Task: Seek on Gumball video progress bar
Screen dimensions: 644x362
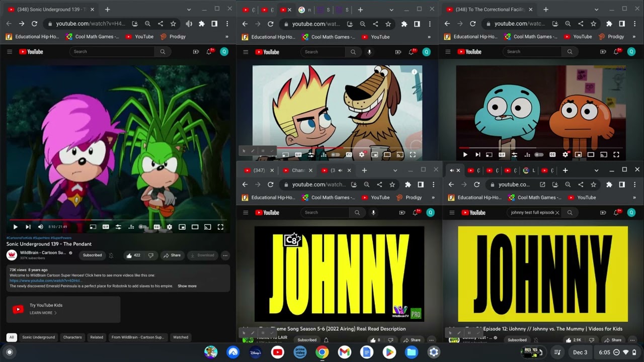Action: (541, 148)
